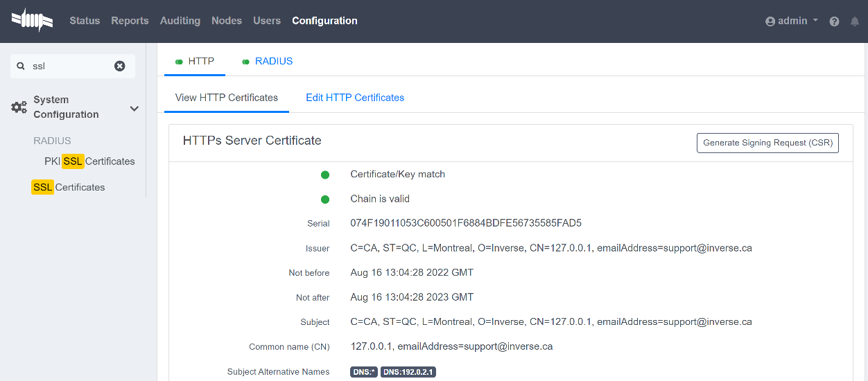Switch to the RADIUS tab

pyautogui.click(x=267, y=61)
